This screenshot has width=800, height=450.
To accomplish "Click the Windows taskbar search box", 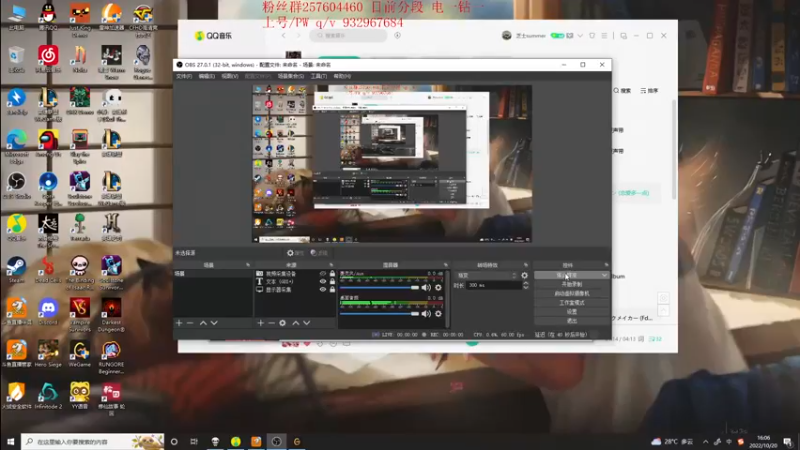I will pos(93,442).
